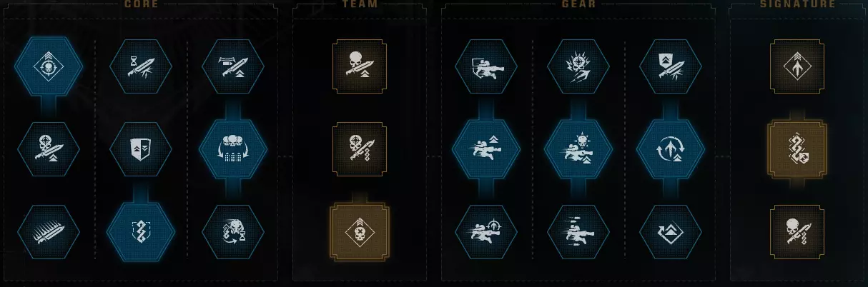Image resolution: width=868 pixels, height=287 pixels.
Task: Pick the top Signature diamond arrow perk
Action: [x=797, y=66]
